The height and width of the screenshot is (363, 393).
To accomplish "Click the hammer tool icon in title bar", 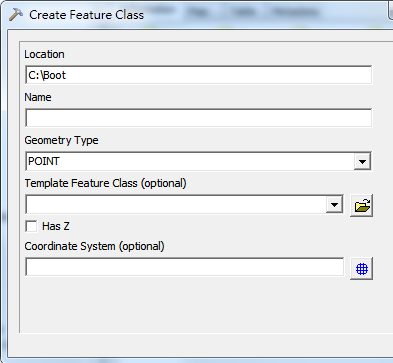I will pyautogui.click(x=16, y=15).
